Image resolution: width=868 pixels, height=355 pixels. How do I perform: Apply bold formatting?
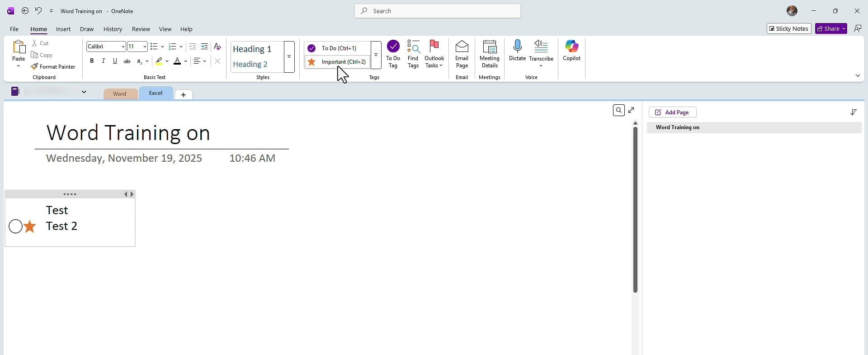92,61
